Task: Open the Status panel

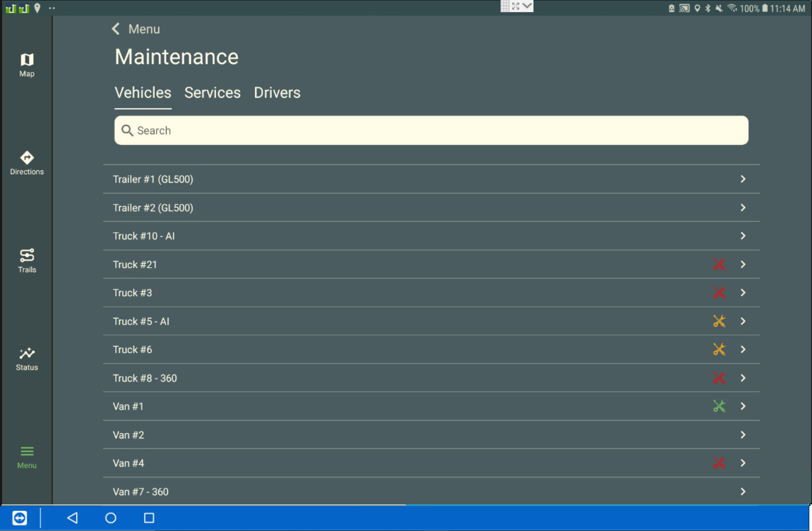Action: pyautogui.click(x=27, y=357)
